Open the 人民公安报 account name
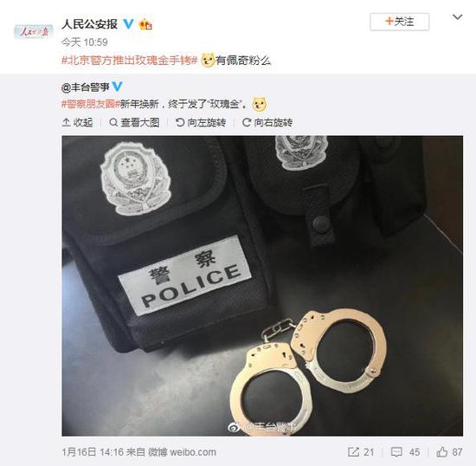This screenshot has width=476, height=466. tap(90, 23)
